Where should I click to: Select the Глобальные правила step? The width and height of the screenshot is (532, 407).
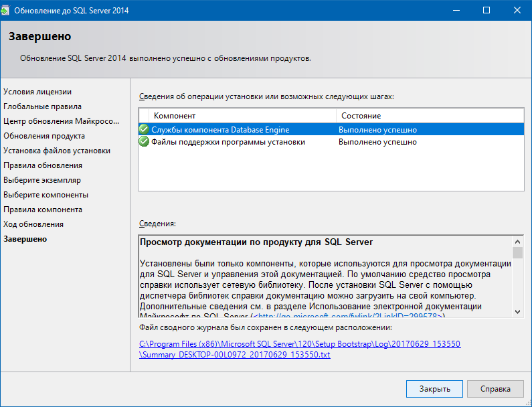42,106
